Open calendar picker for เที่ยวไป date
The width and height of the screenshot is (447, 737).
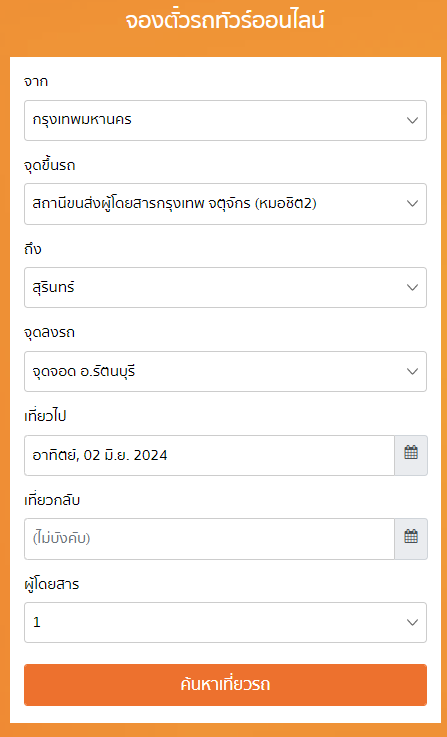click(411, 455)
